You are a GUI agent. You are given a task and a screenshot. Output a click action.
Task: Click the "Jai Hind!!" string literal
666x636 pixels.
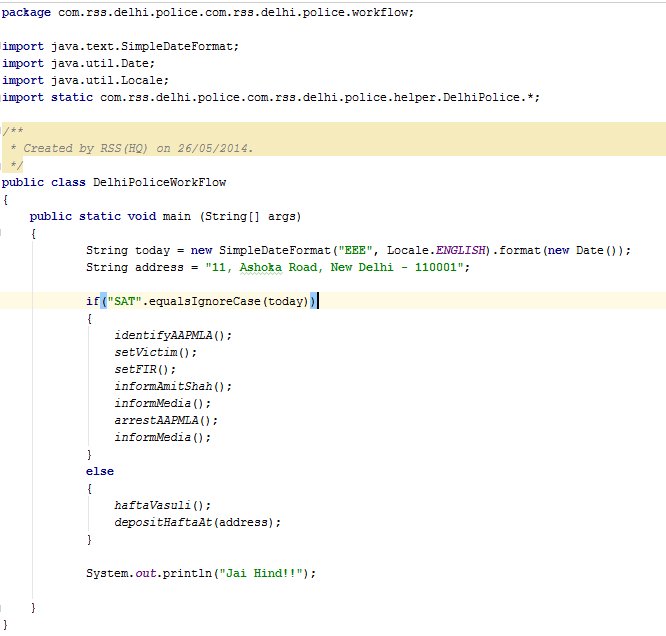pos(261,573)
